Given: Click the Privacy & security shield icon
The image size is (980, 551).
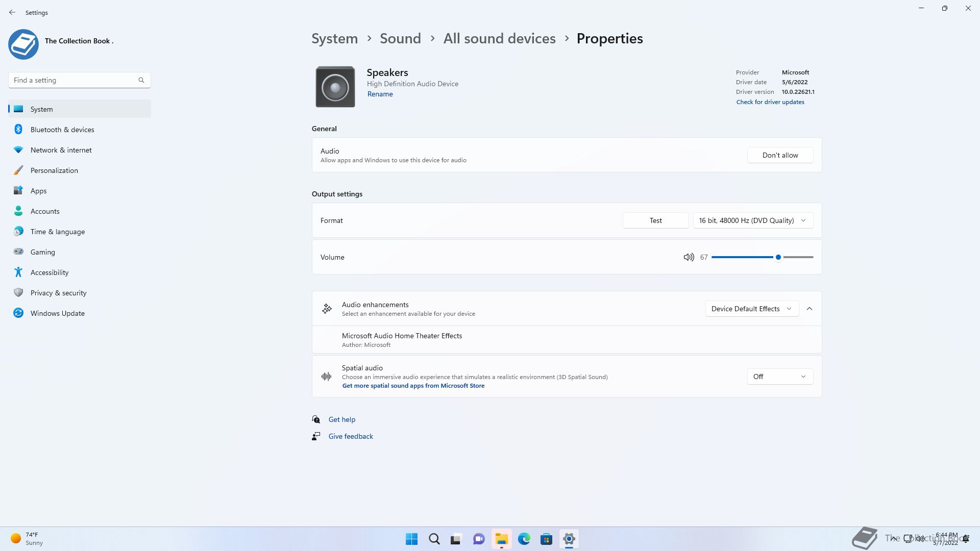Looking at the screenshot, I should pos(18,293).
